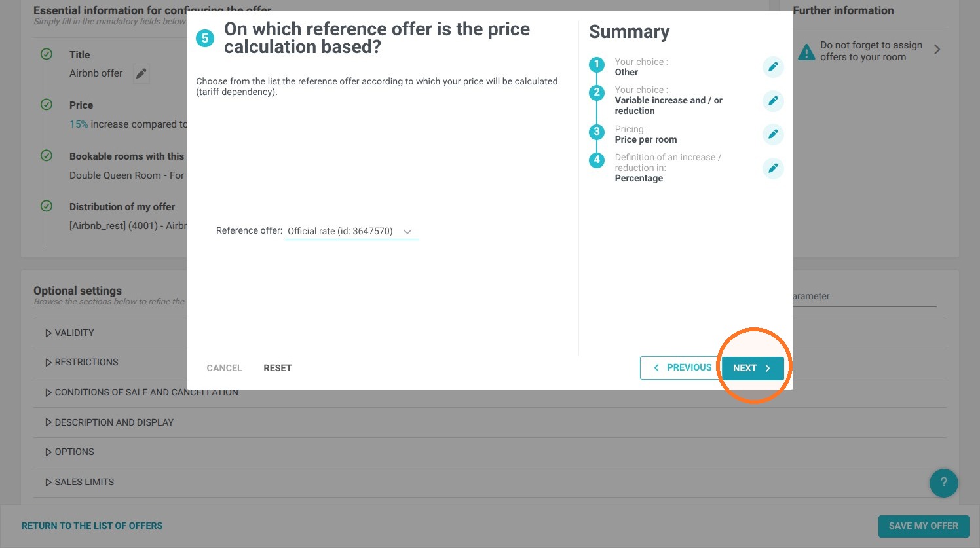Edit step 1 choice via pencil icon

[773, 67]
